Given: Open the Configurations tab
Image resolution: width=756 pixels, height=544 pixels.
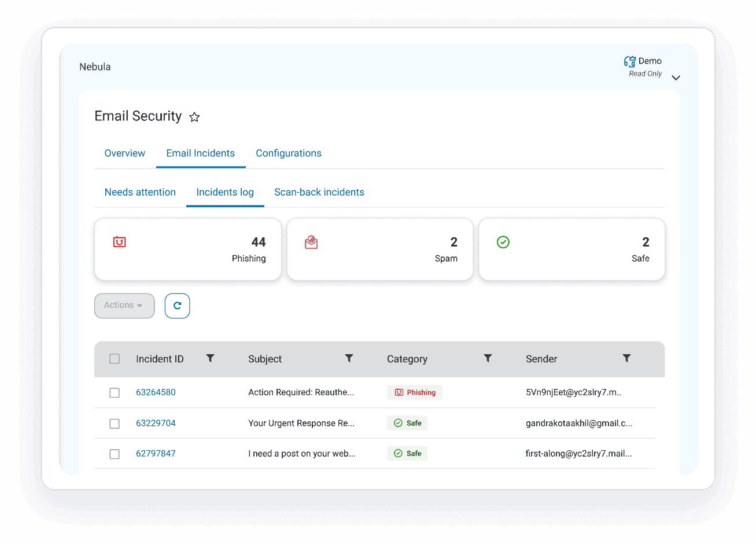Looking at the screenshot, I should [289, 153].
